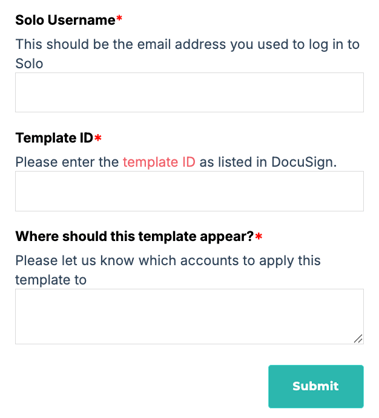The image size is (379, 418).
Task: Click the 'template to' text above the textarea
Action: coord(51,280)
